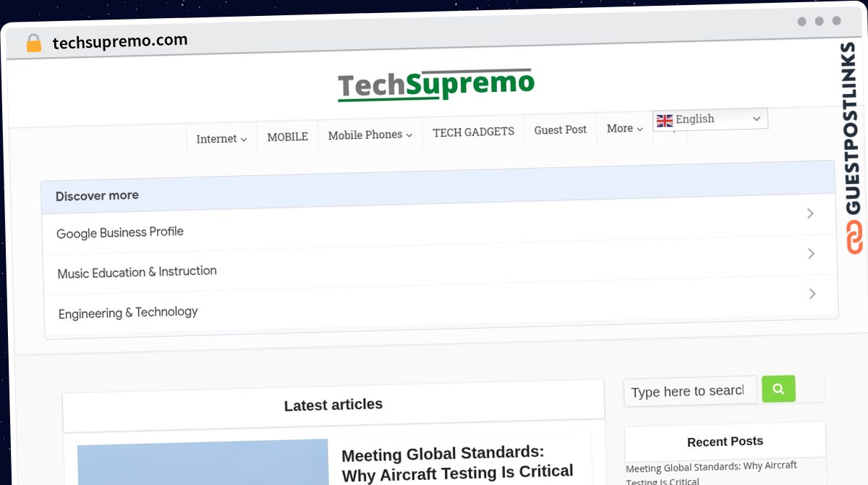The height and width of the screenshot is (485, 868).
Task: Click the Latest articles heading
Action: click(333, 405)
